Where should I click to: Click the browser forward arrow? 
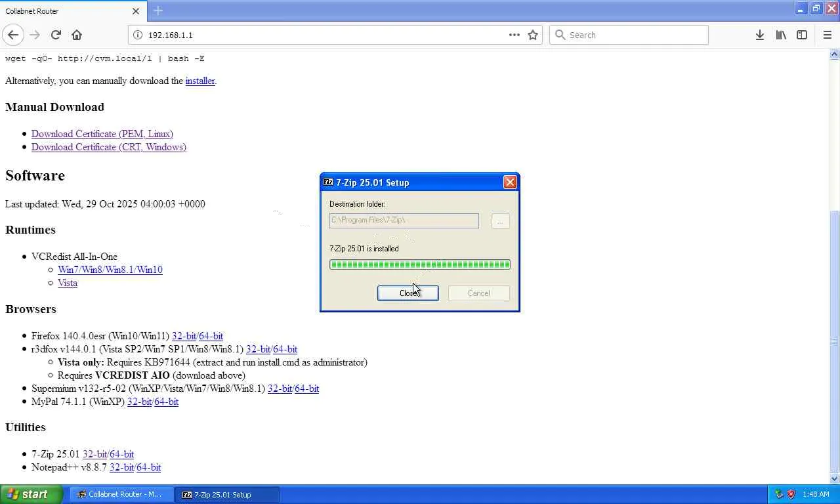[35, 35]
